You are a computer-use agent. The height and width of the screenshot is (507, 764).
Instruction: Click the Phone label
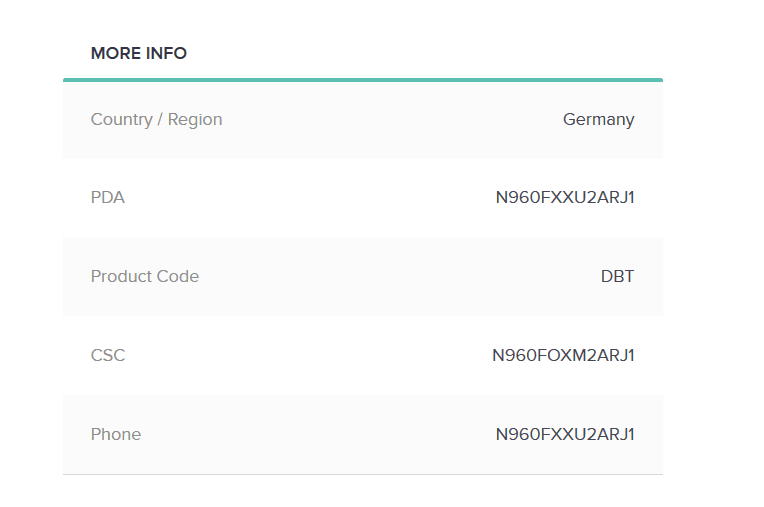coord(116,434)
